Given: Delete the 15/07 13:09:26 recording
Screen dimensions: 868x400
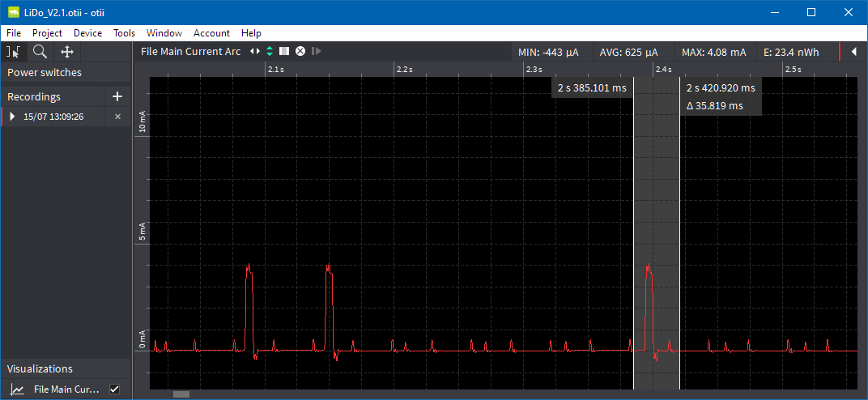Looking at the screenshot, I should (117, 117).
